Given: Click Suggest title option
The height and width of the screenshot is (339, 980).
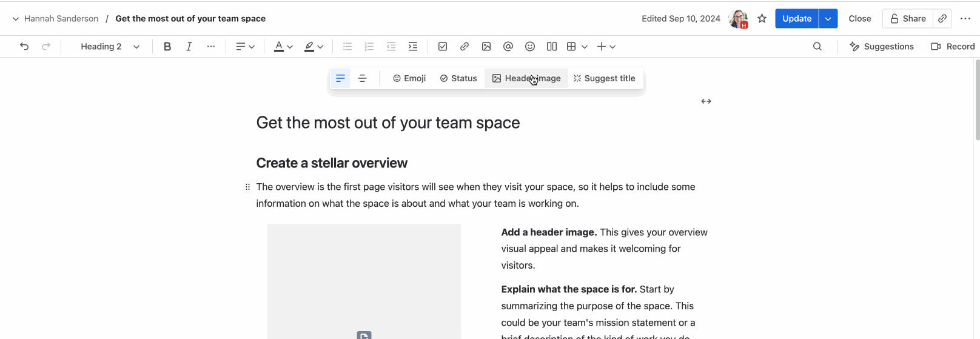Looking at the screenshot, I should pos(605,78).
